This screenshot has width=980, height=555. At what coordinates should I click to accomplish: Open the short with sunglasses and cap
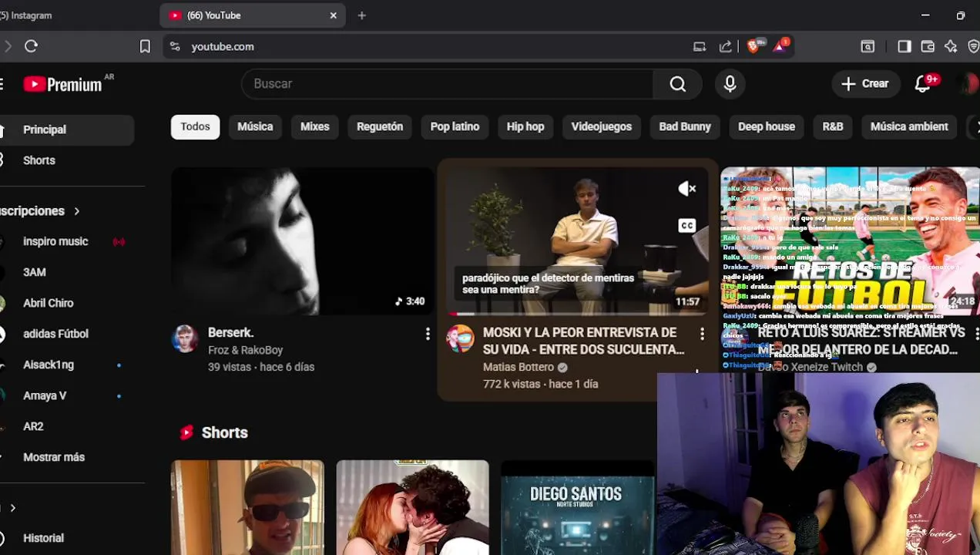[x=247, y=507]
